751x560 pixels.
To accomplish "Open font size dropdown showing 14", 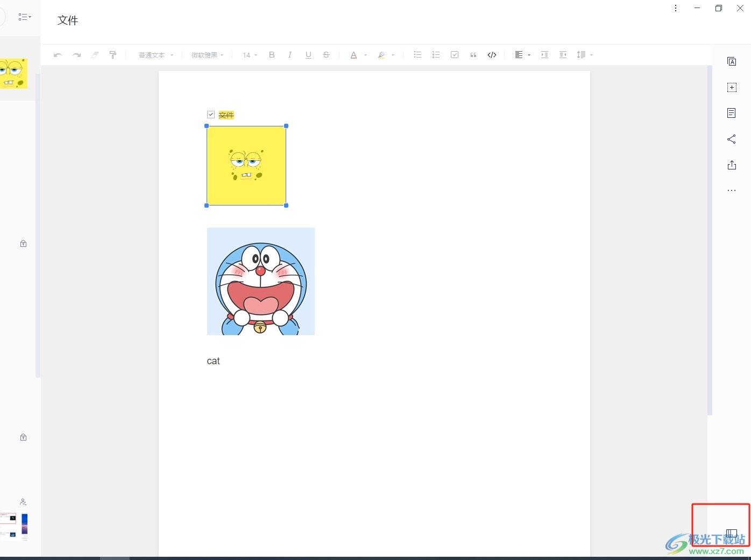I will tap(250, 55).
